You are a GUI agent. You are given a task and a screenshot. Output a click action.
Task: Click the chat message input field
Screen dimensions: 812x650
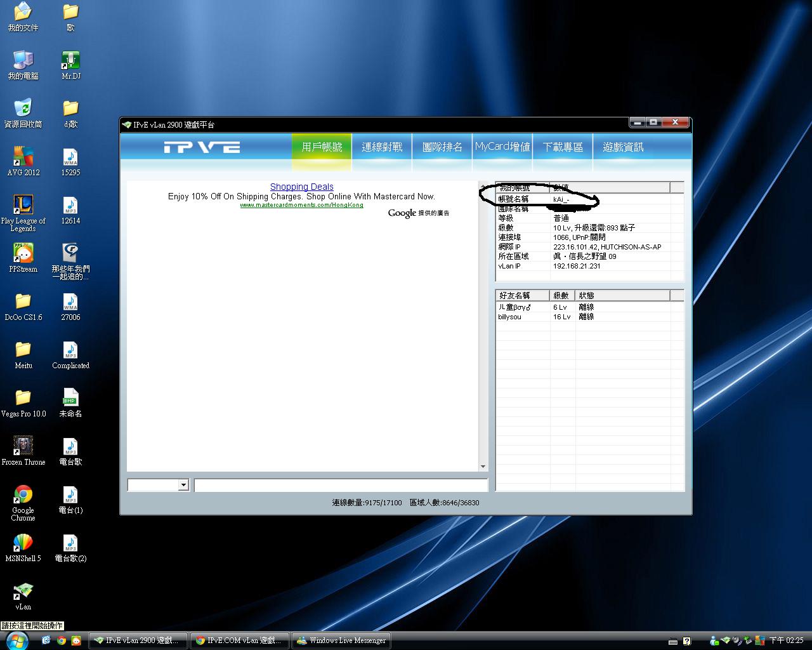coord(341,485)
